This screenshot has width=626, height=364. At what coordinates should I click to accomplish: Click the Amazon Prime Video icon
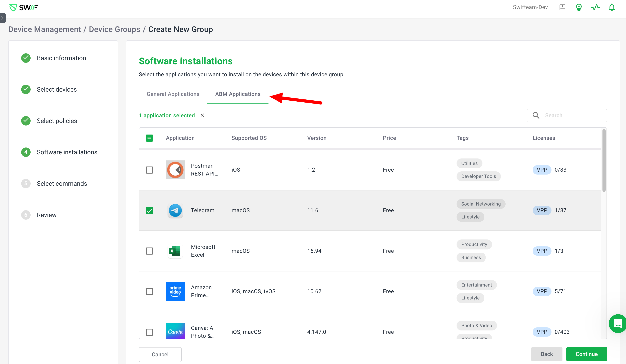click(175, 291)
